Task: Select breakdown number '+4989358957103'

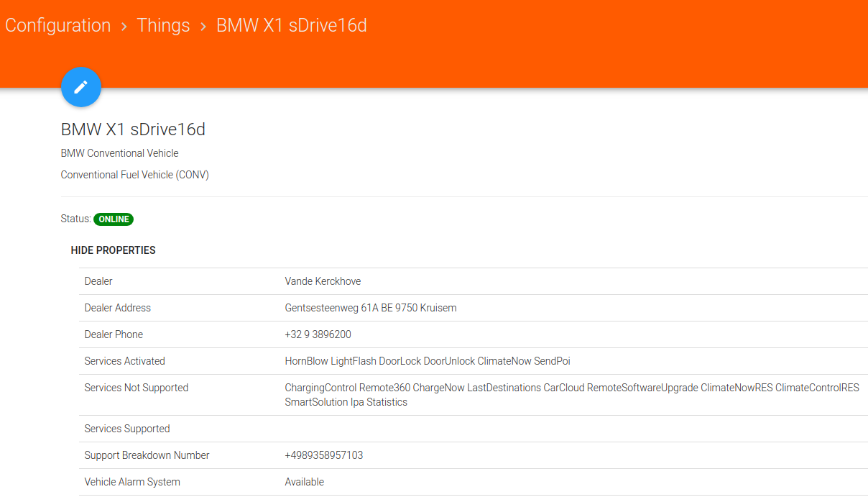Action: tap(324, 455)
